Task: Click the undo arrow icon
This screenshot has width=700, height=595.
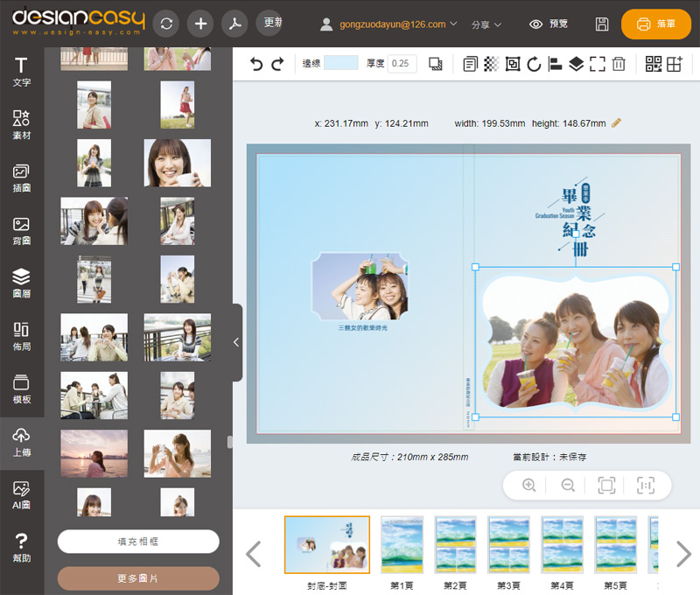Action: click(x=256, y=64)
